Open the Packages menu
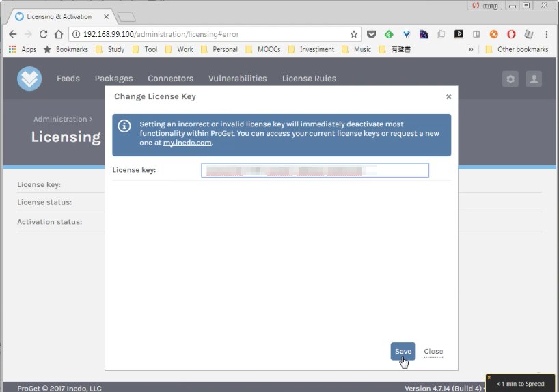 click(x=113, y=79)
